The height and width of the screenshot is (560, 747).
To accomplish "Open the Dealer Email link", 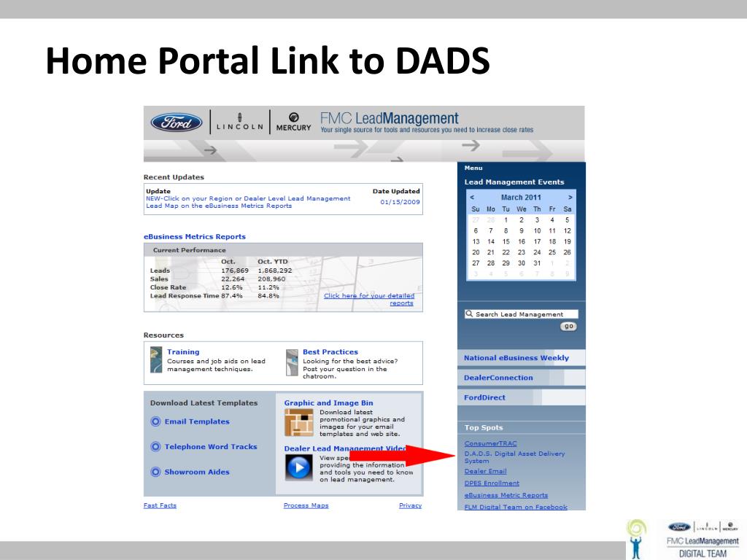I will [x=485, y=471].
